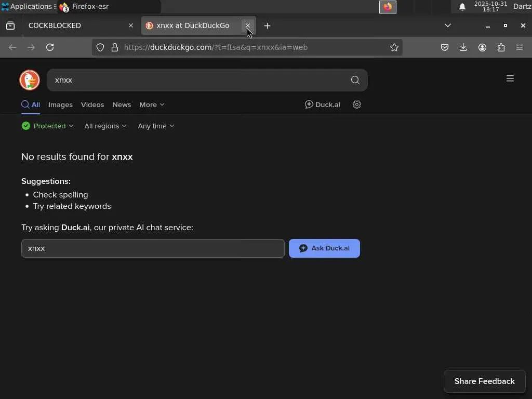Click the Try related keywords suggestion
Viewport: 532px width, 399px height.
72,206
